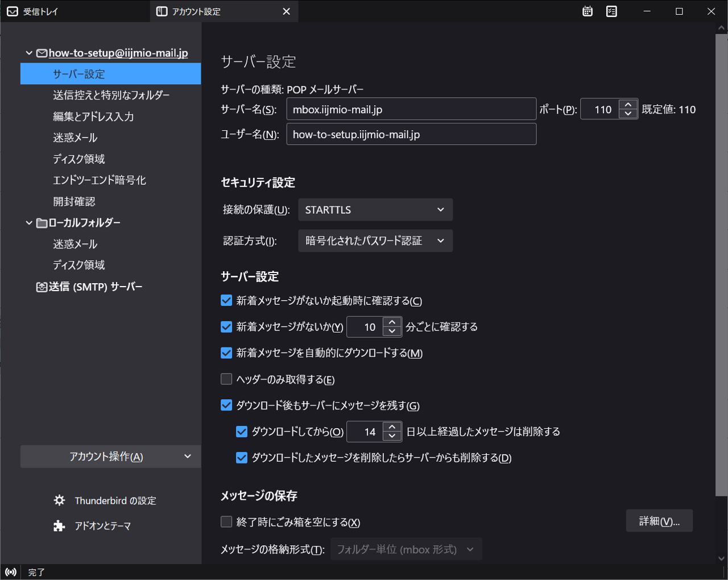Image resolution: width=728 pixels, height=580 pixels.
Task: Open Thunderbird の設定 link
Action: pos(115,500)
